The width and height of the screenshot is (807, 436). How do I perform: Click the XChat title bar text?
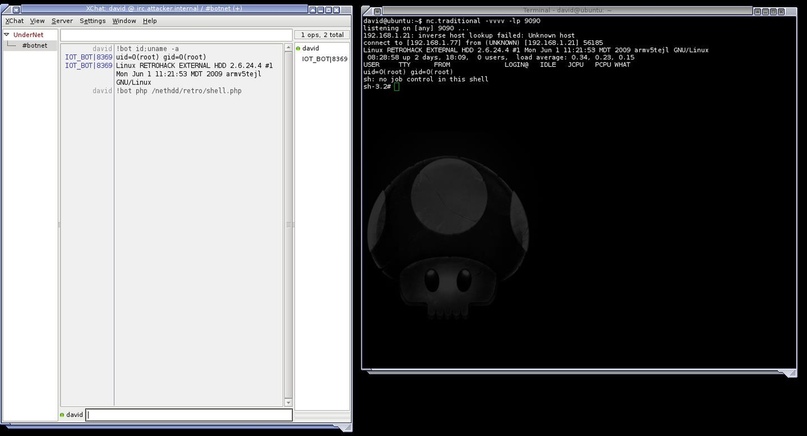pyautogui.click(x=164, y=9)
